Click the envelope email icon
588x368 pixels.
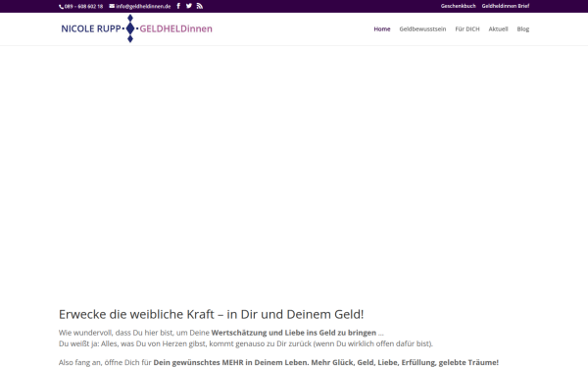[112, 6]
